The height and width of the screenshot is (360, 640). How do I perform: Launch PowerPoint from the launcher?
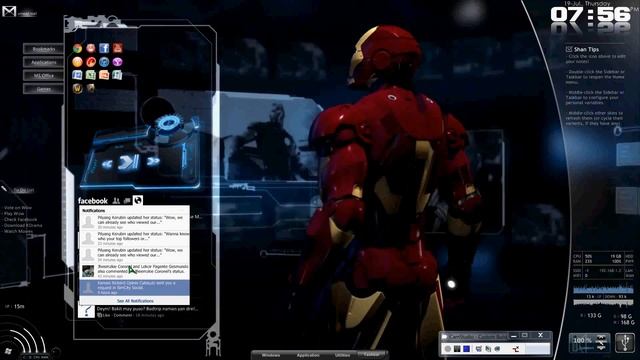point(104,75)
